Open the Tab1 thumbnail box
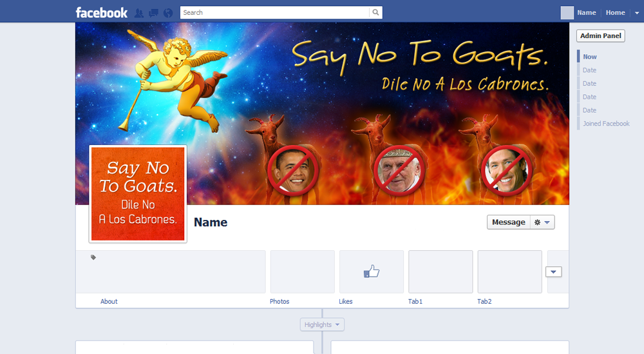 tap(440, 271)
